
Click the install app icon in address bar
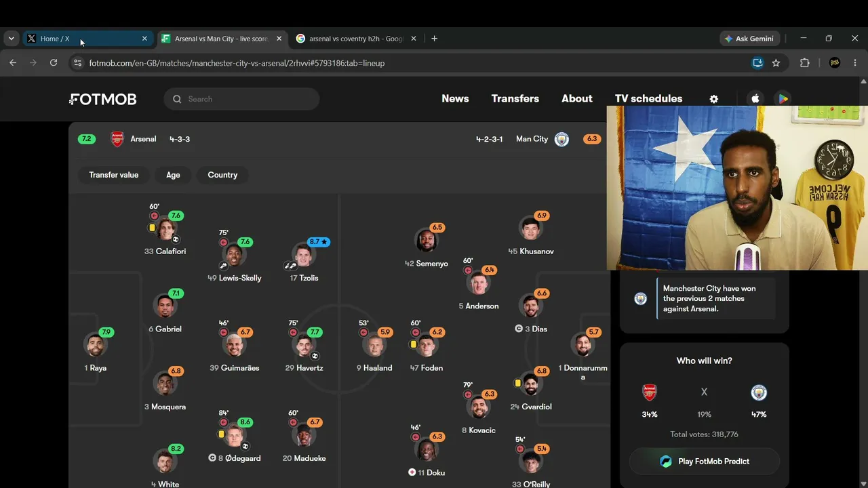757,63
